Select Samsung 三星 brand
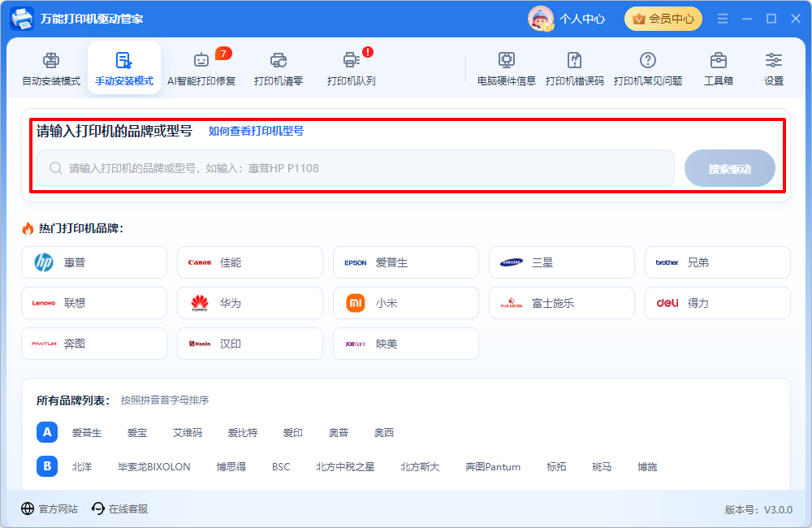812x528 pixels. (562, 262)
